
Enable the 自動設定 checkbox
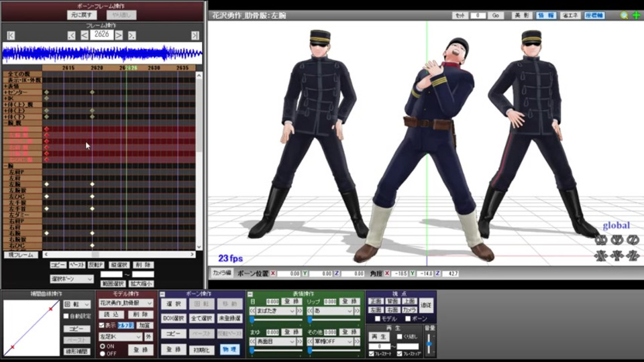tap(66, 316)
